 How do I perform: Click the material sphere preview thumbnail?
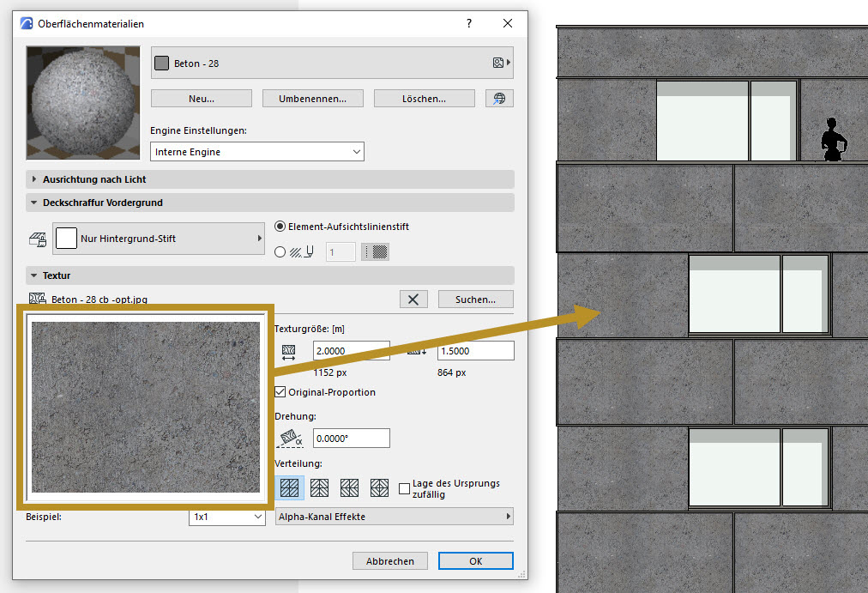(83, 103)
